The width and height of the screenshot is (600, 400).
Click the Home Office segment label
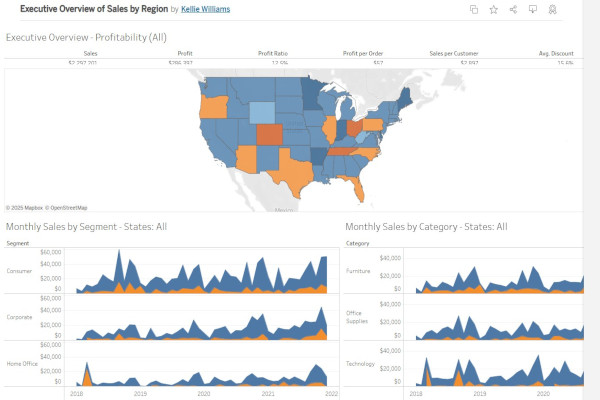pyautogui.click(x=20, y=364)
